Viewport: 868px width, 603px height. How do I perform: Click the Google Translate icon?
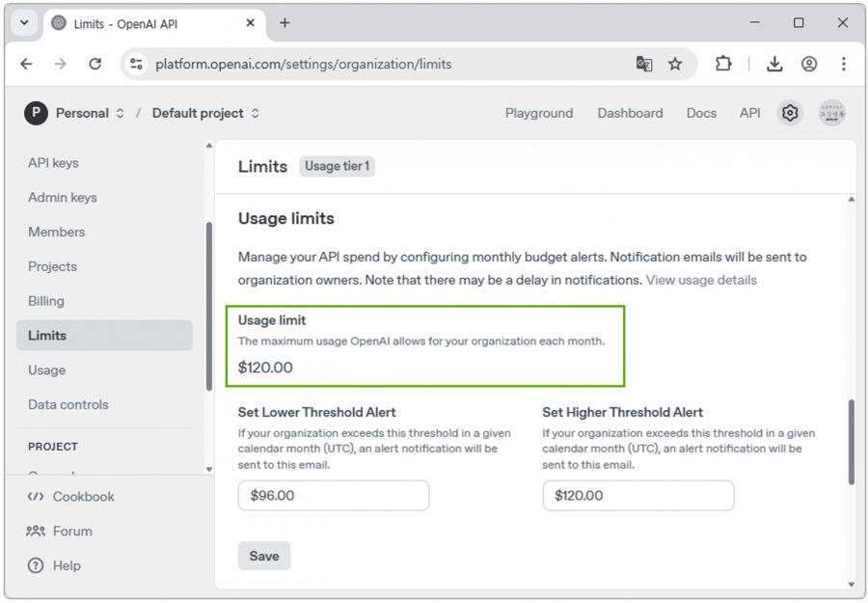[644, 65]
